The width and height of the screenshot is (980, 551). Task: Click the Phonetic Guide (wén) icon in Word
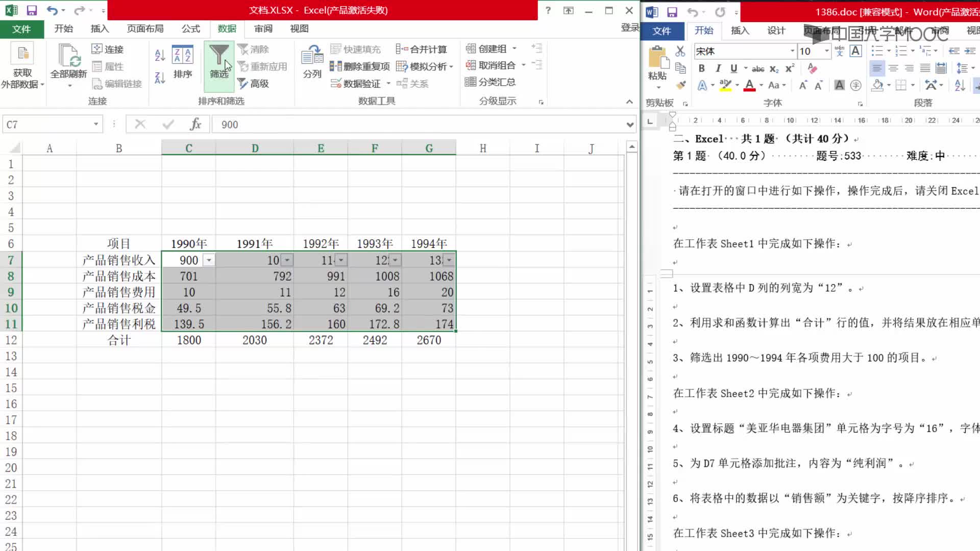[839, 51]
